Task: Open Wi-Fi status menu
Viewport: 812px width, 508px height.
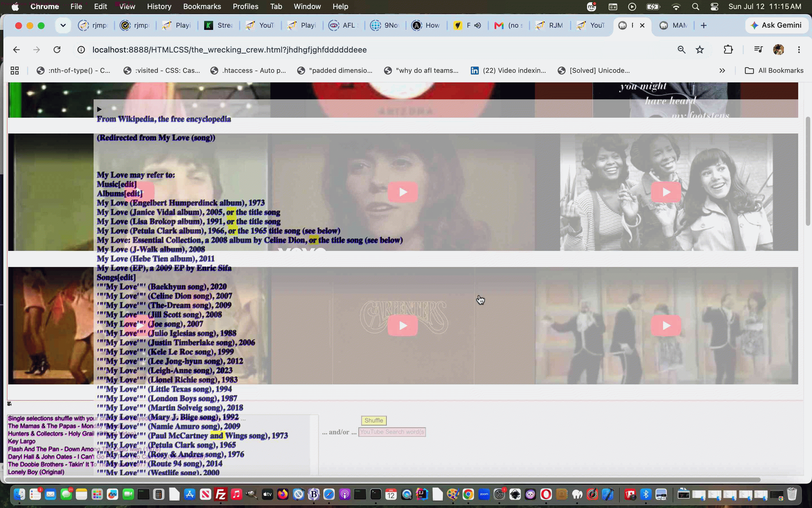Action: 676,6
